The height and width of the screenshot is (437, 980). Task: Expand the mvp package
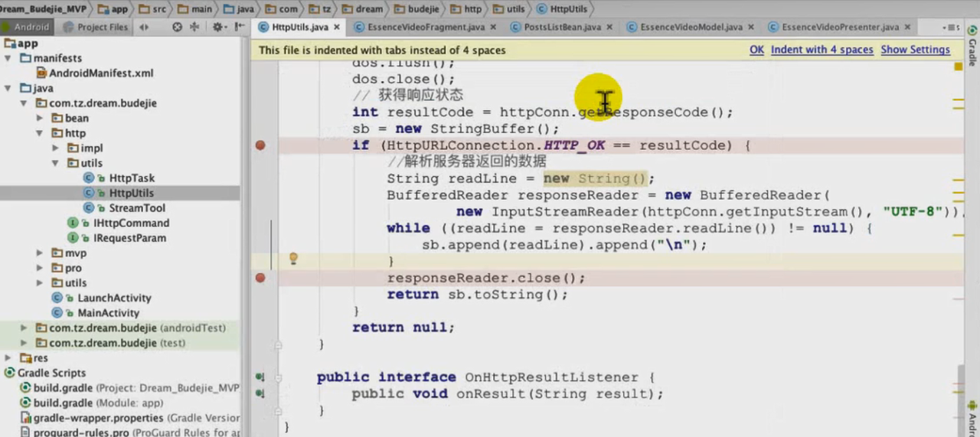coord(40,253)
